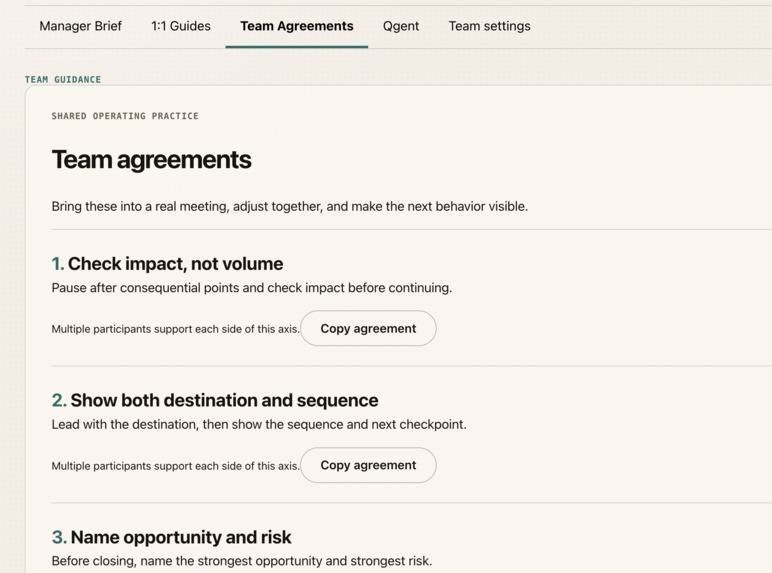Open the Qgent tab

[x=401, y=26]
